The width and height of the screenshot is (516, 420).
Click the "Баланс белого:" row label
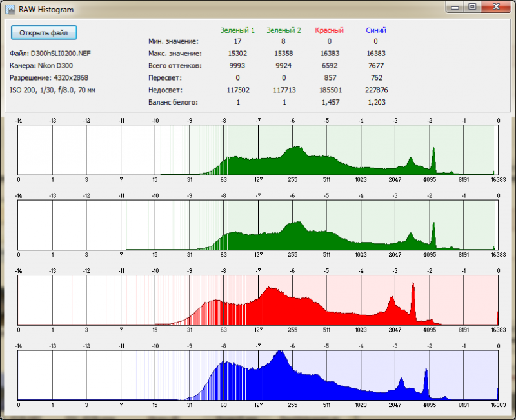[173, 102]
